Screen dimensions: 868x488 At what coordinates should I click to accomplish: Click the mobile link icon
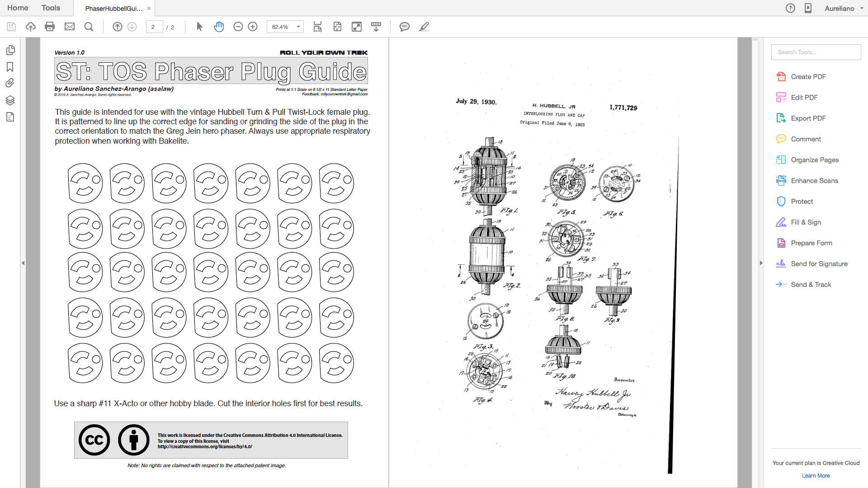coord(808,8)
